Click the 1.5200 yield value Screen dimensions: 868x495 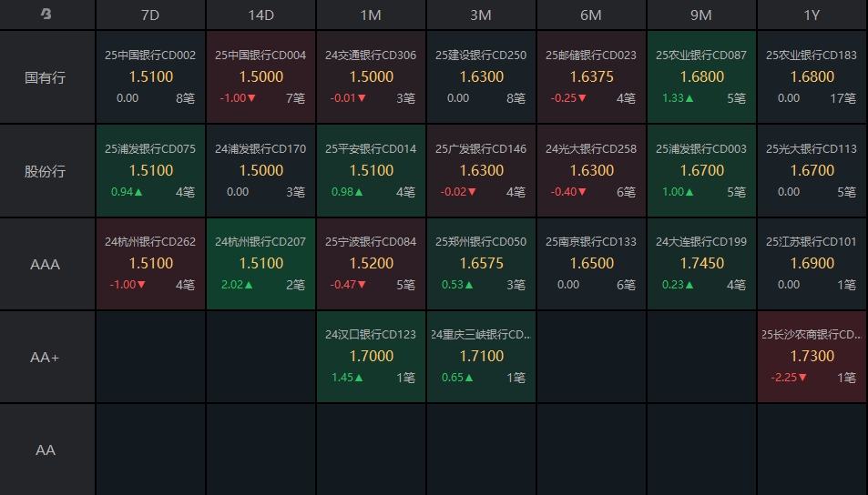point(372,263)
